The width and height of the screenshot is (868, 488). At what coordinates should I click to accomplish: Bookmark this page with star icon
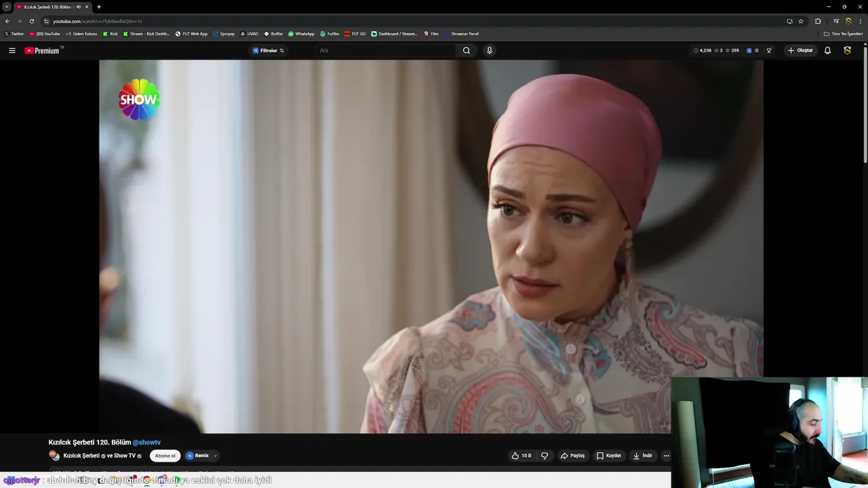pyautogui.click(x=801, y=21)
